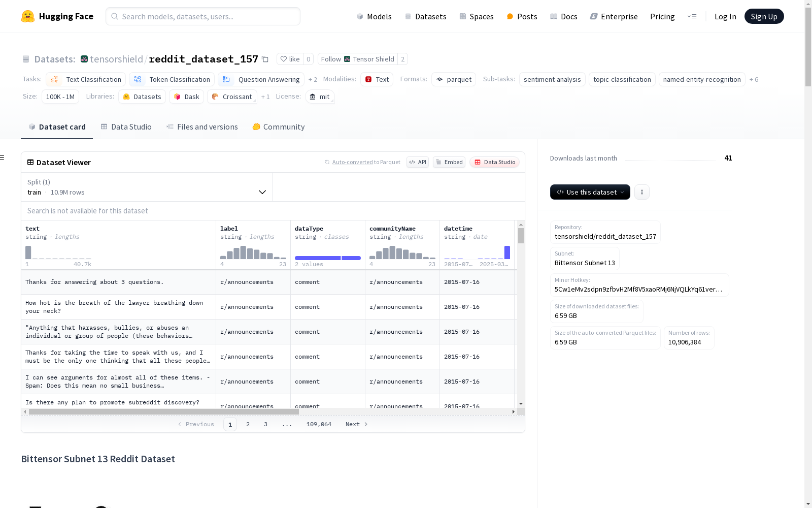
Task: Click the Embed button in Dataset Viewer
Action: click(x=449, y=162)
